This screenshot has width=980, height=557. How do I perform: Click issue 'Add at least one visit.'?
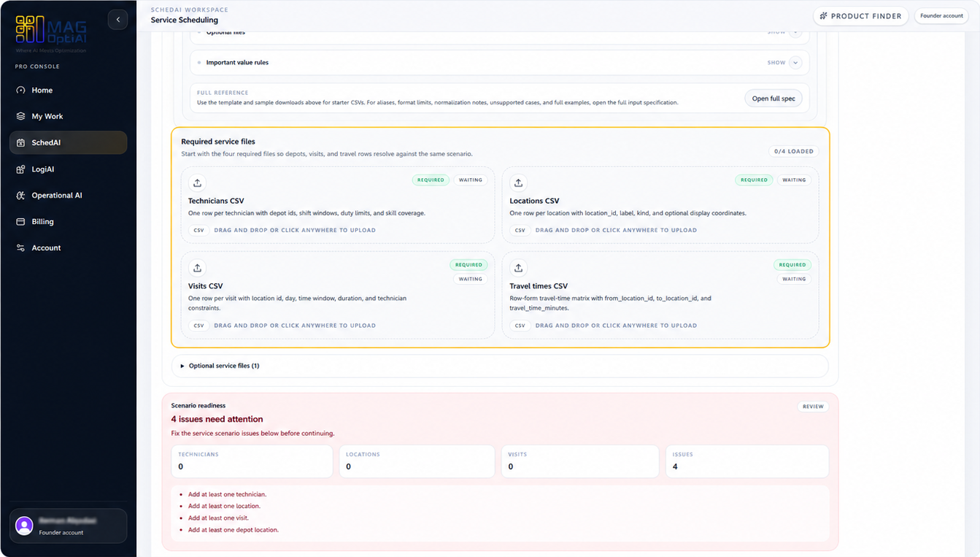[218, 518]
